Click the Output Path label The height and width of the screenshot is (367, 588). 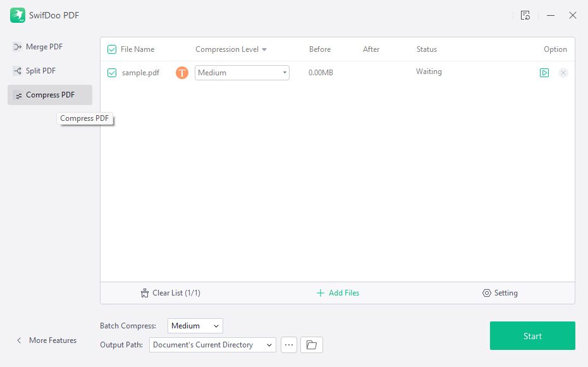coord(121,345)
